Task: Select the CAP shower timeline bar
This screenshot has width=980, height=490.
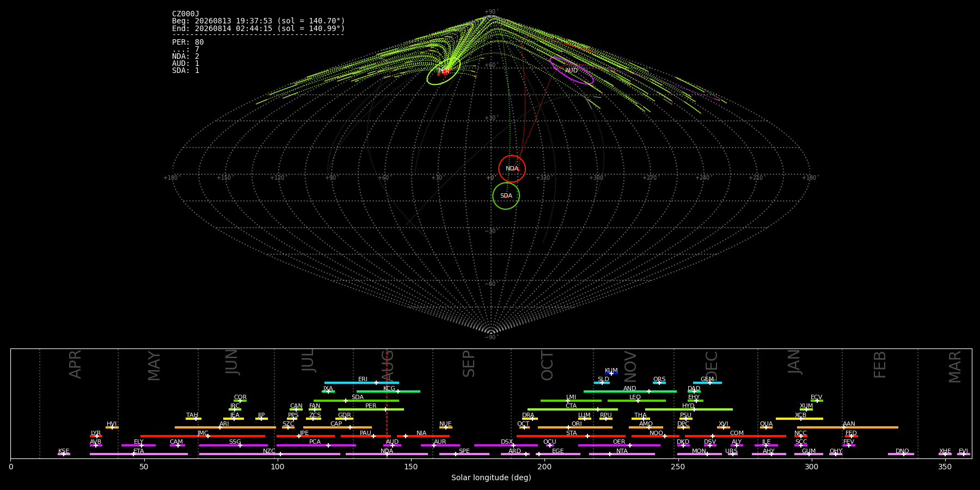Action: coord(338,427)
